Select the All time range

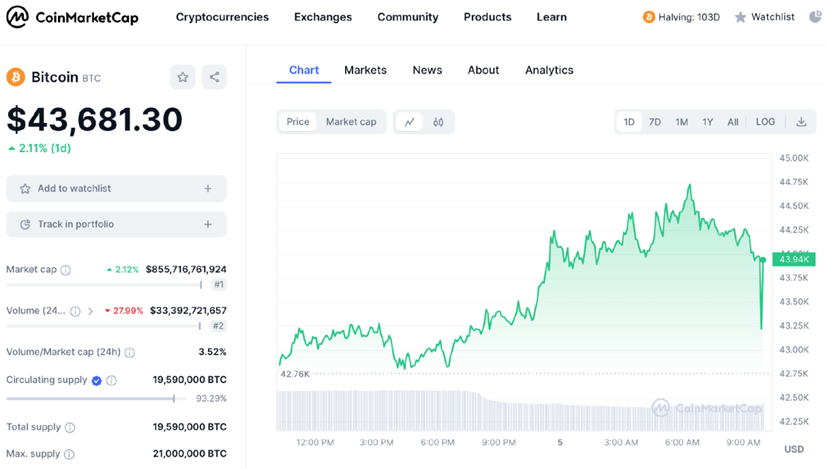733,122
